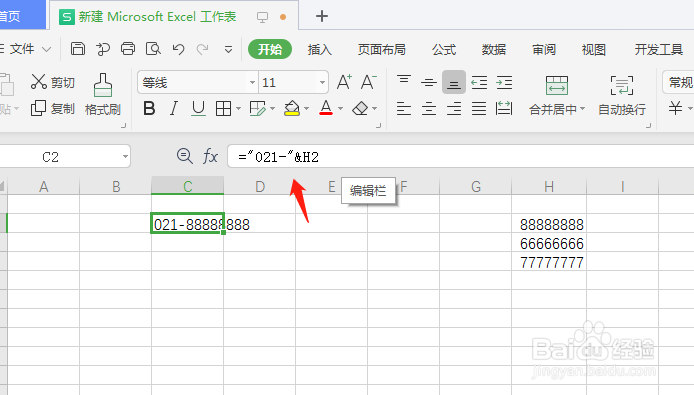The width and height of the screenshot is (694, 395).
Task: Undo the last action
Action: tap(178, 49)
